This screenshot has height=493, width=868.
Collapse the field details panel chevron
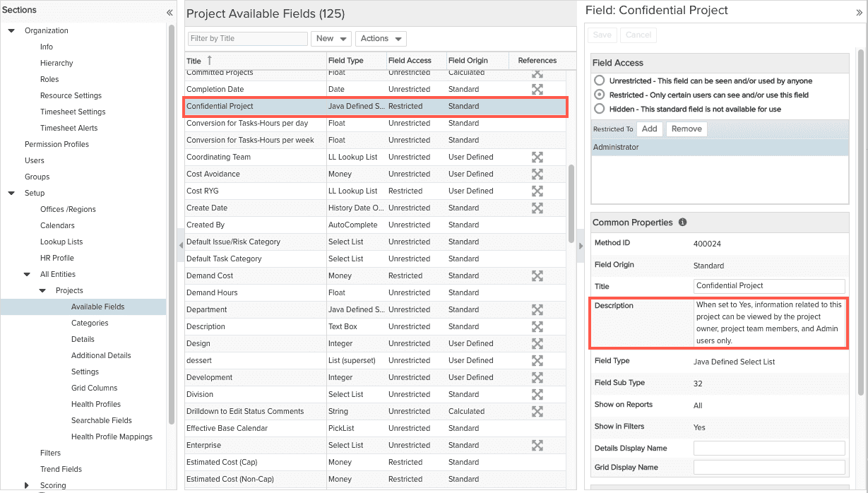[x=859, y=12]
